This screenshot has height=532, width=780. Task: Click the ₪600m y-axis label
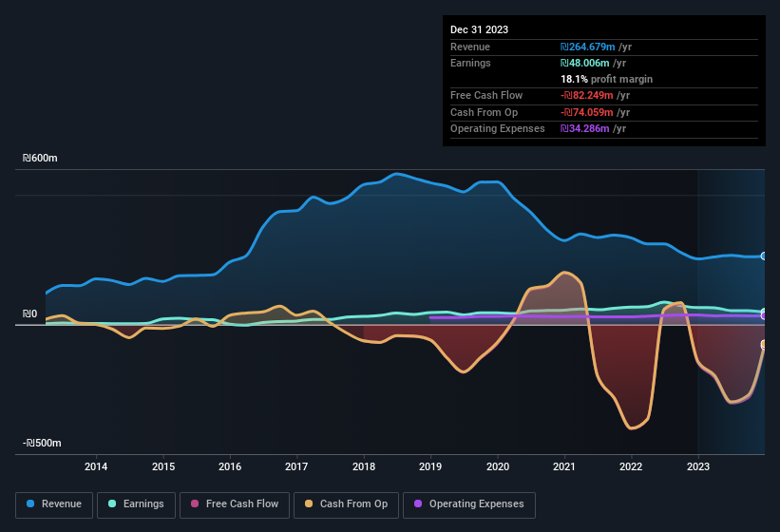[40, 158]
